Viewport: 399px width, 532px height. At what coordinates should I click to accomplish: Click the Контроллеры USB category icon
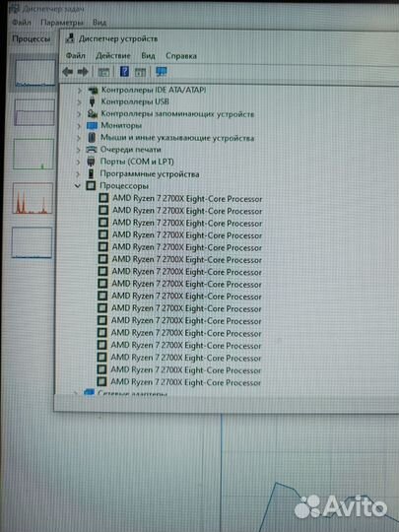click(x=92, y=101)
